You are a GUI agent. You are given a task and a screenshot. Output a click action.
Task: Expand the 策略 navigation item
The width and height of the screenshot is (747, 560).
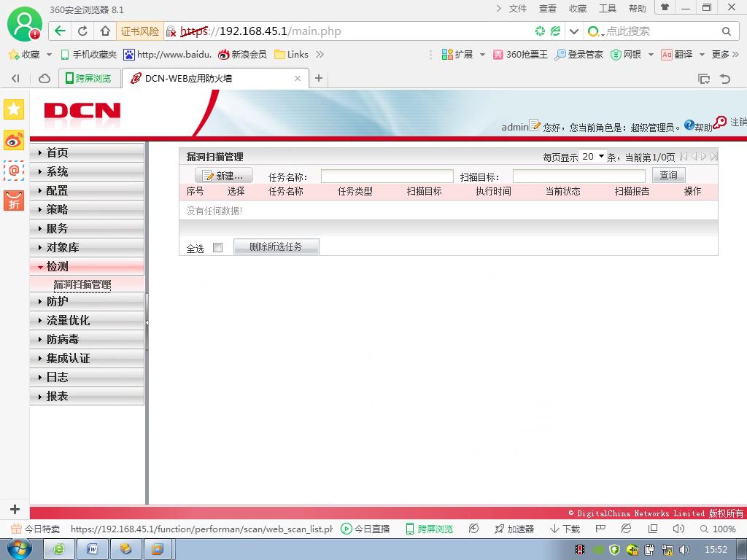point(88,209)
